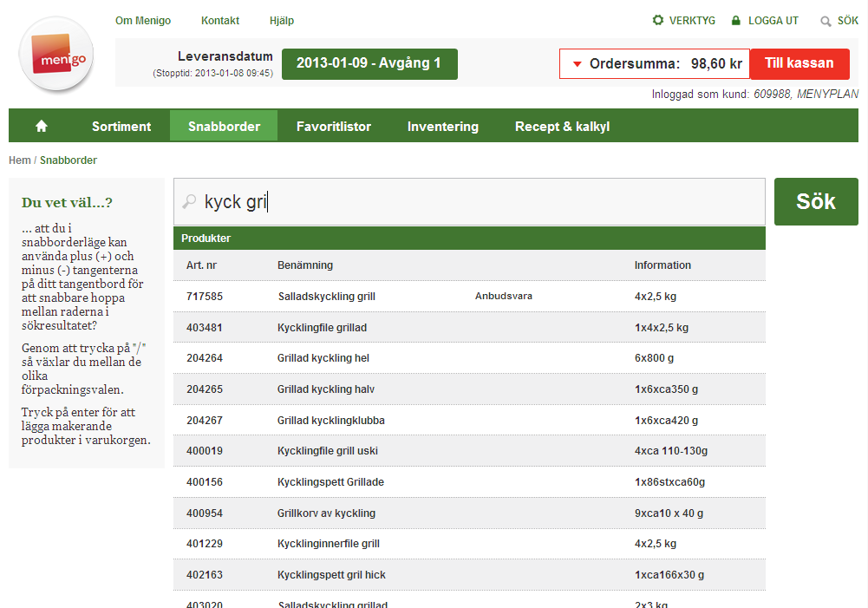Select product Grillad kyckling halv
The image size is (868, 608).
[x=326, y=389]
